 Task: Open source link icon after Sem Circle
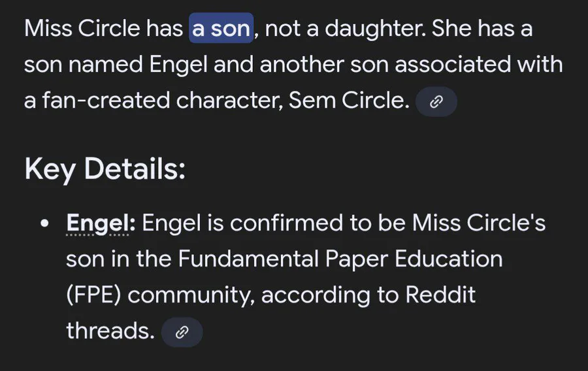436,101
